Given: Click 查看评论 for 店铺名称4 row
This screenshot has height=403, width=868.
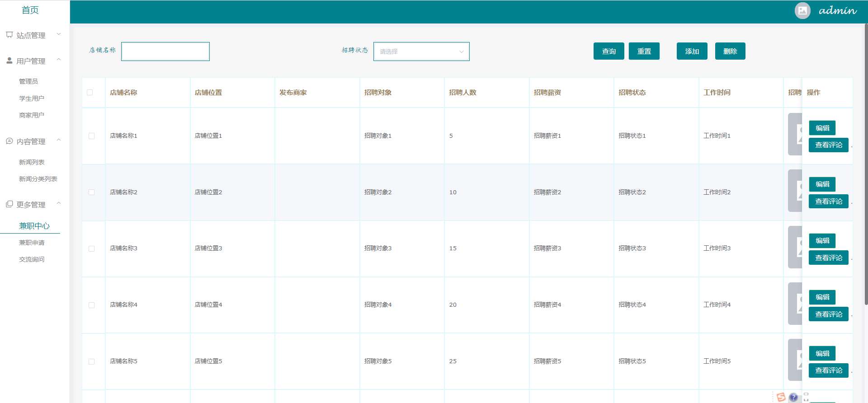Looking at the screenshot, I should coord(829,314).
